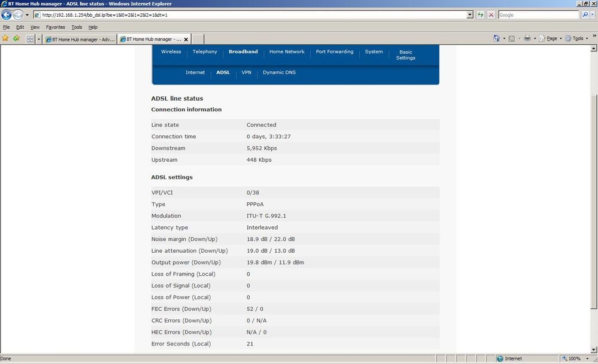Expand the toolbar overflow chevron
The image size is (598, 364).
point(594,36)
